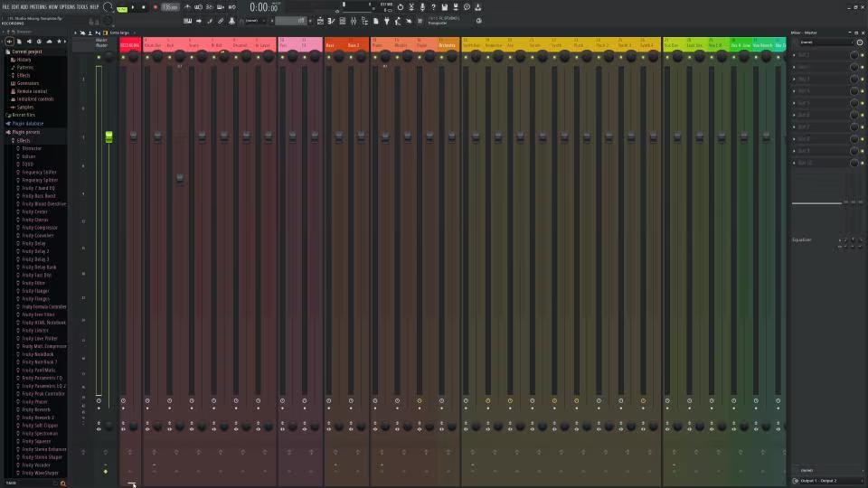This screenshot has height=488, width=868.
Task: Click the stop playback button
Action: [144, 7]
